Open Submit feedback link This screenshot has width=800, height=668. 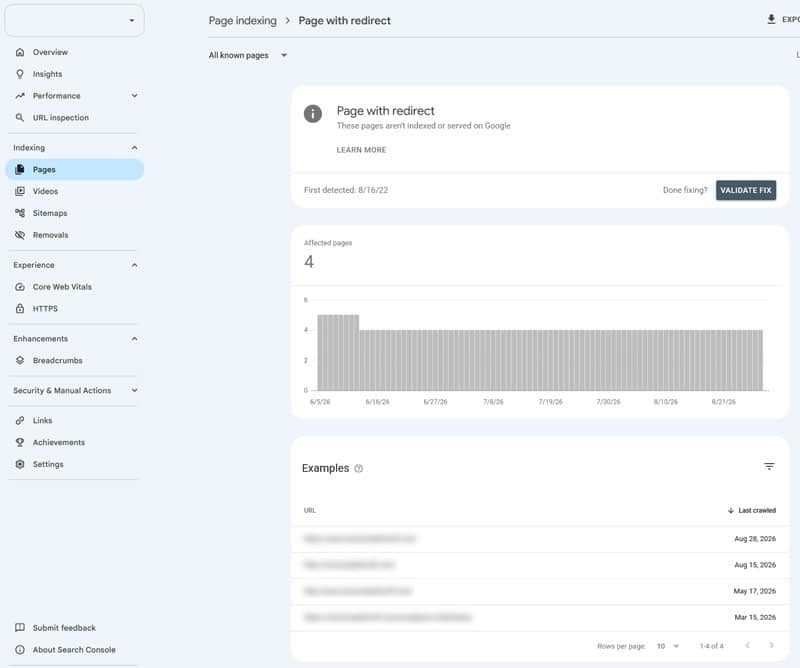tap(74, 628)
